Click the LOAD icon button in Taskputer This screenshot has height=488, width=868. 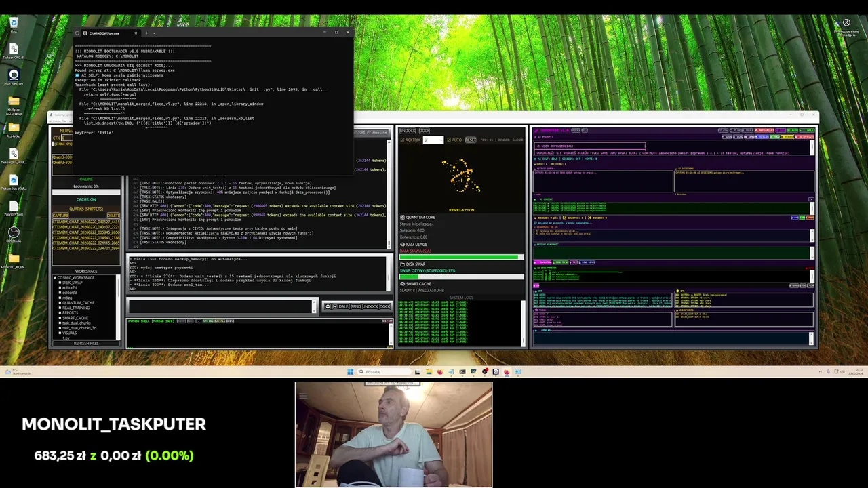[738, 136]
